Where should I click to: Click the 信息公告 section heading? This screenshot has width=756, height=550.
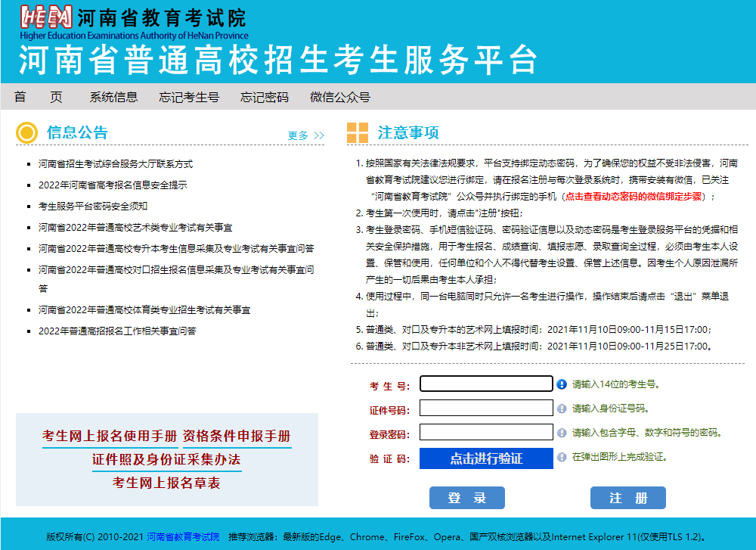tap(77, 132)
